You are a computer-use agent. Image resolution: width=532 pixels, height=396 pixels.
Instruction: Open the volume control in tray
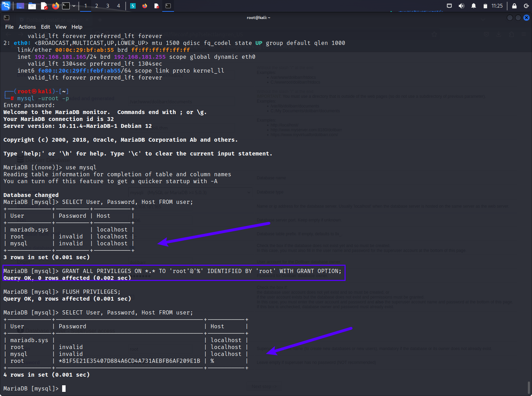click(x=461, y=6)
